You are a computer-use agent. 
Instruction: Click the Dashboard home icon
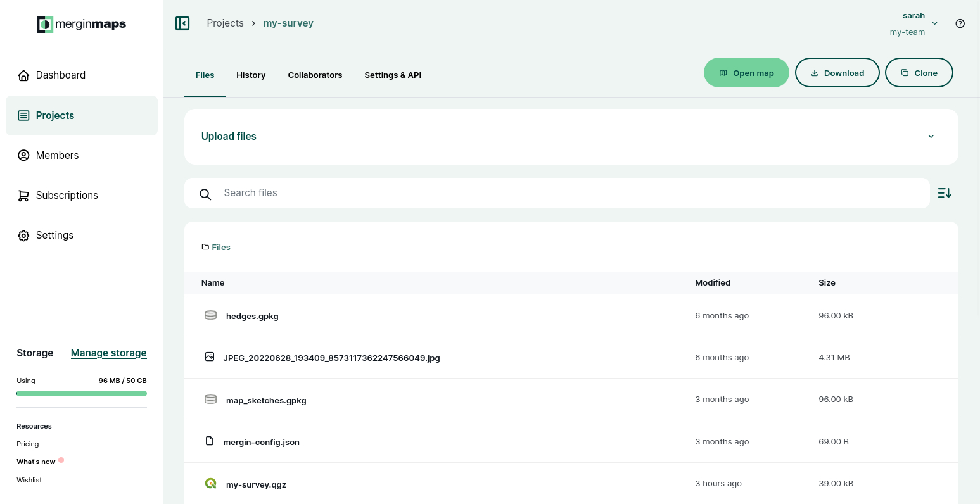coord(23,75)
